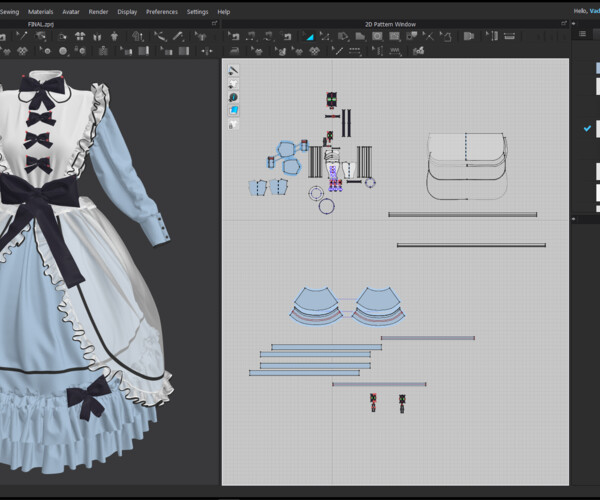Image resolution: width=600 pixels, height=500 pixels.
Task: Show arrangement points garment icon in 3D toolbar
Action: coord(80,36)
